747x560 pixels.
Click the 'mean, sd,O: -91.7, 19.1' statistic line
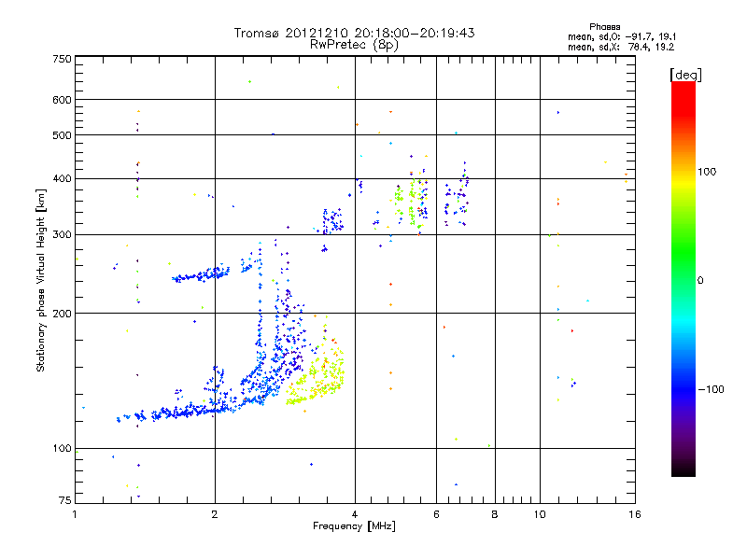click(x=622, y=36)
